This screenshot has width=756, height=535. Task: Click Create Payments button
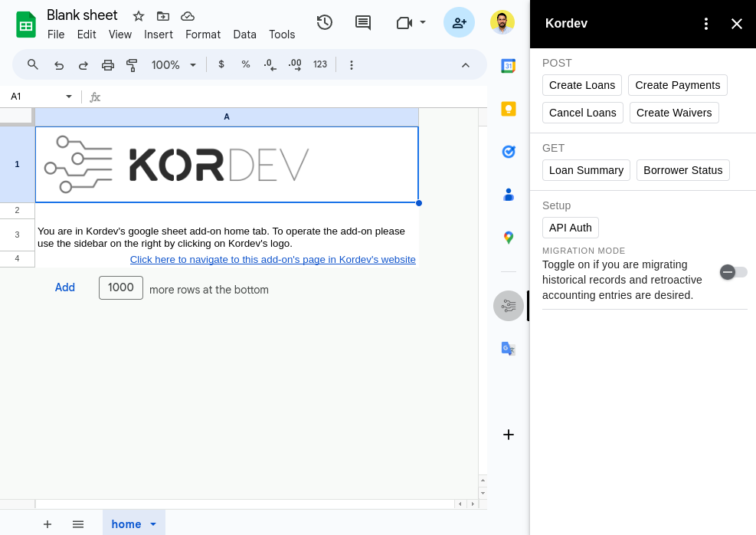(x=677, y=85)
